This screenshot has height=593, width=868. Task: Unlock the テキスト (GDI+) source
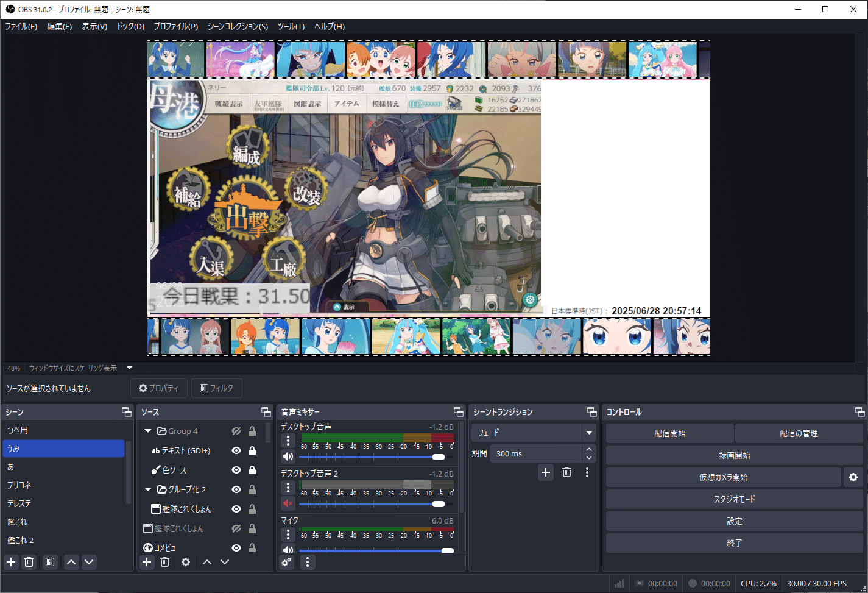point(252,450)
